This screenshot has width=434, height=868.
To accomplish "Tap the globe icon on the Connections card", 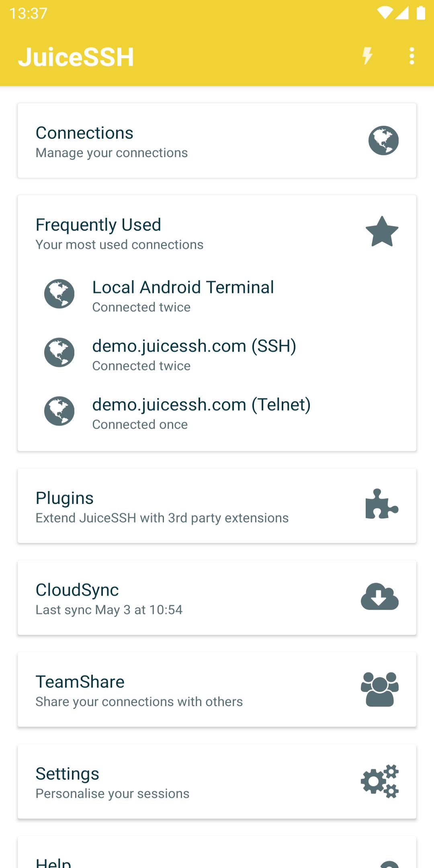I will click(x=383, y=141).
